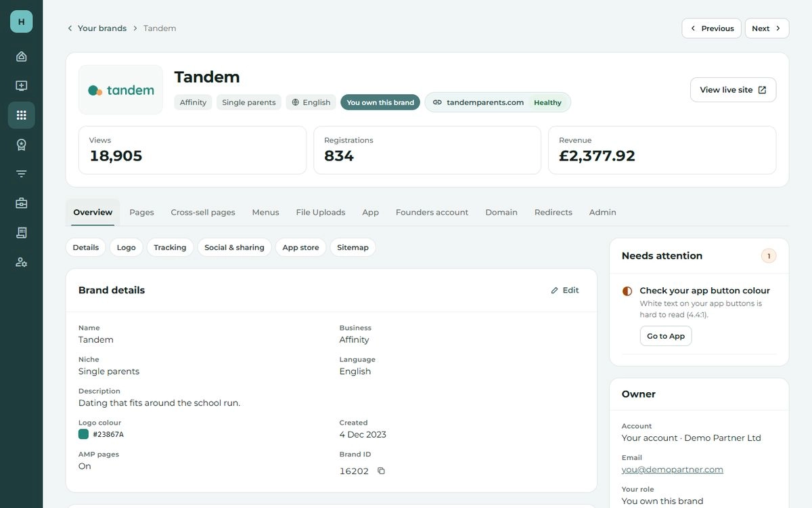
Task: Click the logo colour swatch #23867A
Action: (83, 434)
